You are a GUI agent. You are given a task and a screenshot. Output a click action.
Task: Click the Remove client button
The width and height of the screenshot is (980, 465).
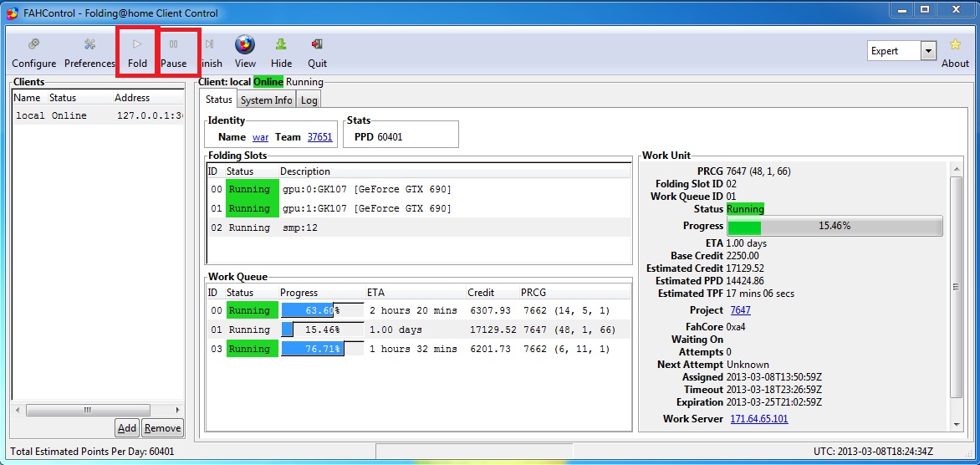click(x=162, y=428)
